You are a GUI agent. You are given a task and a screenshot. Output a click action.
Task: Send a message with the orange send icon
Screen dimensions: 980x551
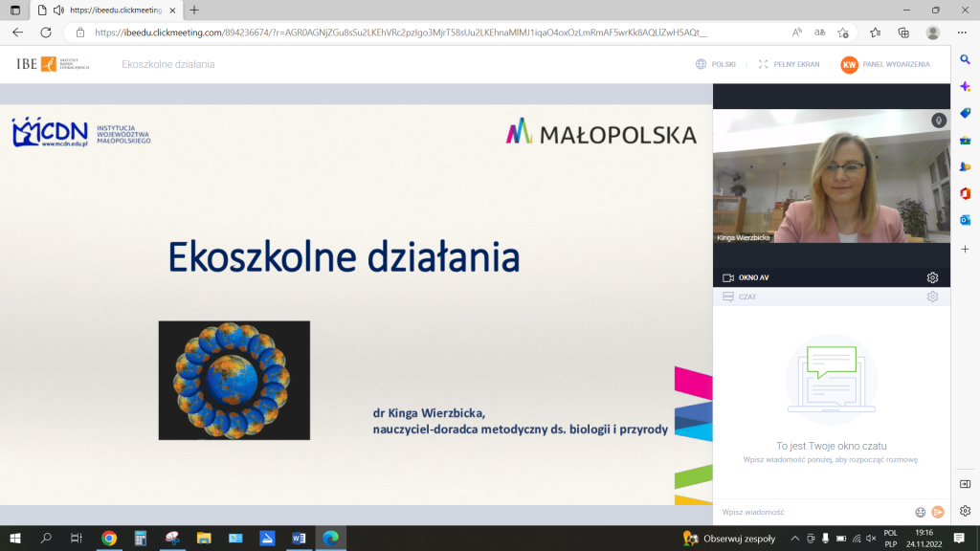pos(937,512)
